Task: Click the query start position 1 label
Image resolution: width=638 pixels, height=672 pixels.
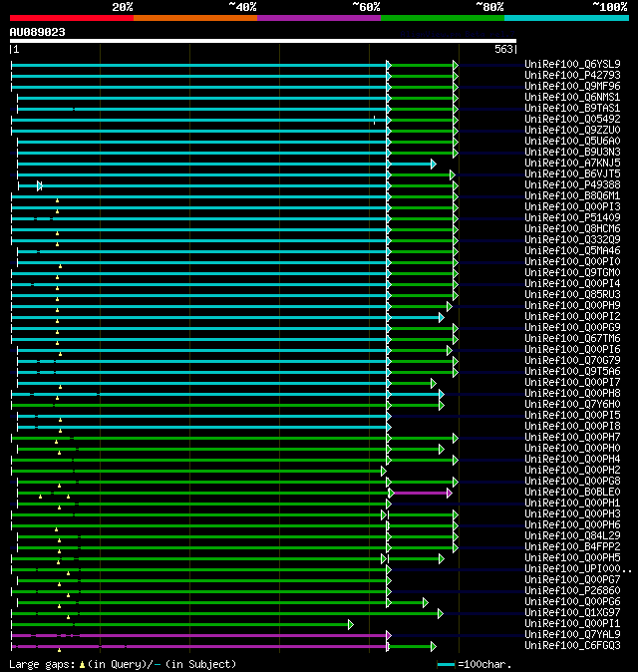Action: coord(16,49)
